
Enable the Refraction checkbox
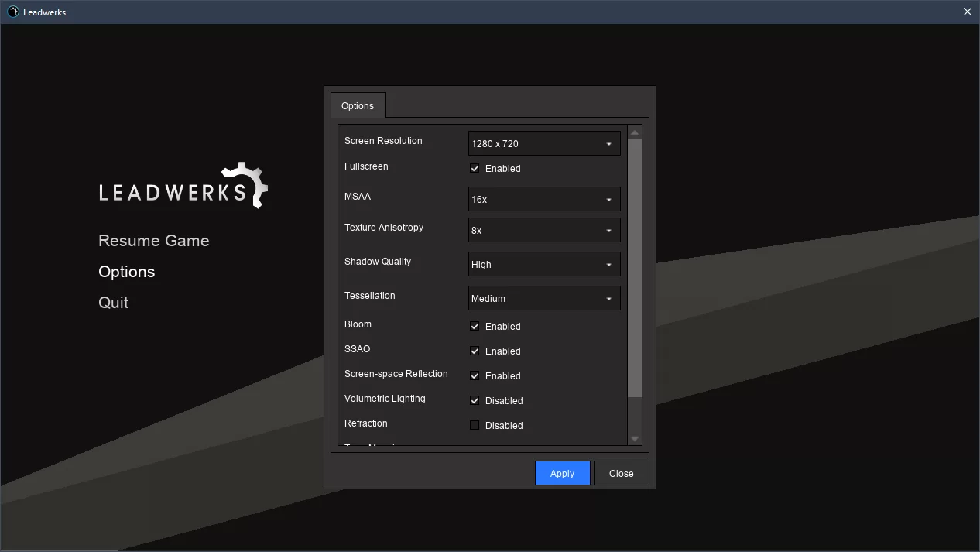(x=475, y=426)
